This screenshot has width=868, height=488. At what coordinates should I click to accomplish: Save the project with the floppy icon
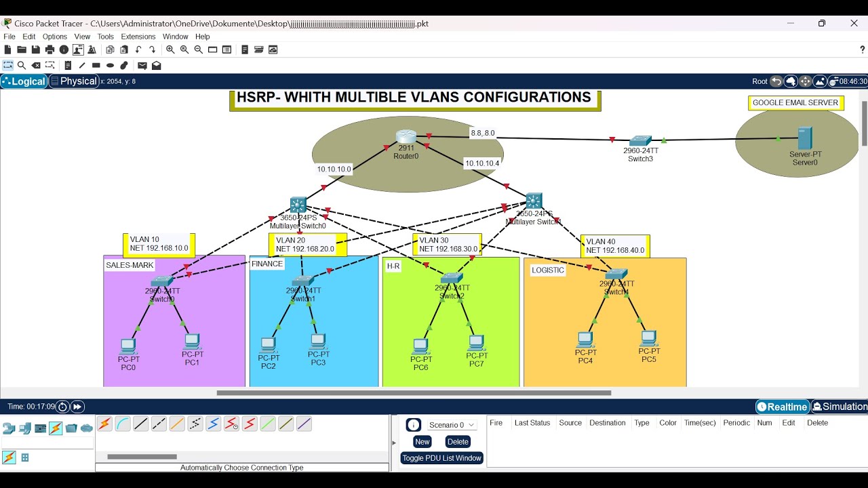(x=35, y=49)
